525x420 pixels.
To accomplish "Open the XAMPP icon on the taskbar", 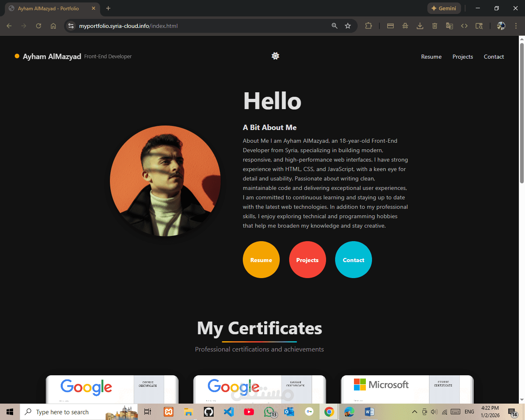I will 168,411.
